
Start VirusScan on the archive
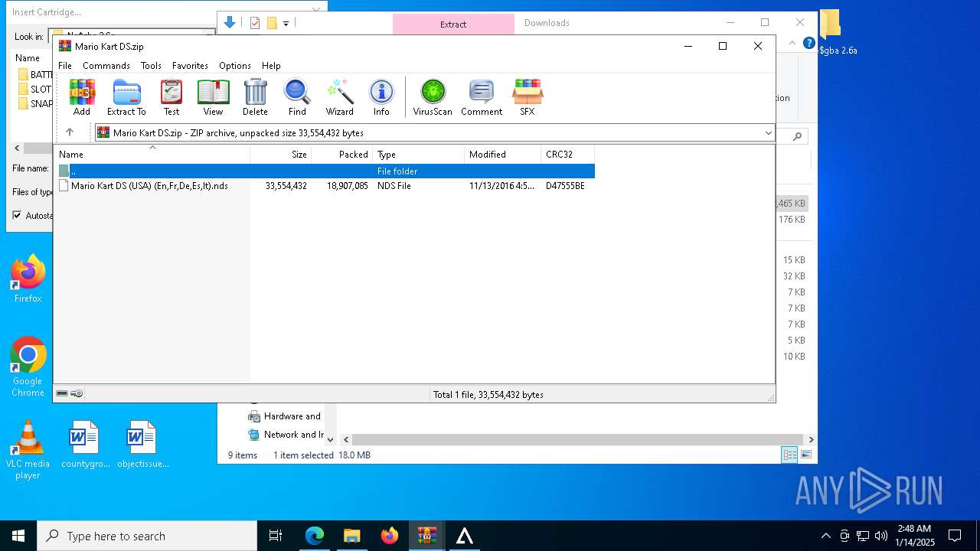[x=433, y=97]
